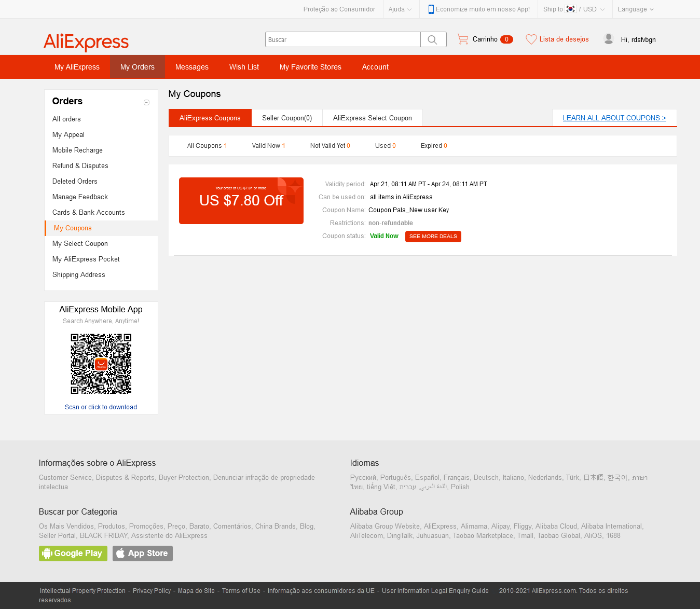
Task: Go to Messages in navigation bar
Action: click(192, 67)
